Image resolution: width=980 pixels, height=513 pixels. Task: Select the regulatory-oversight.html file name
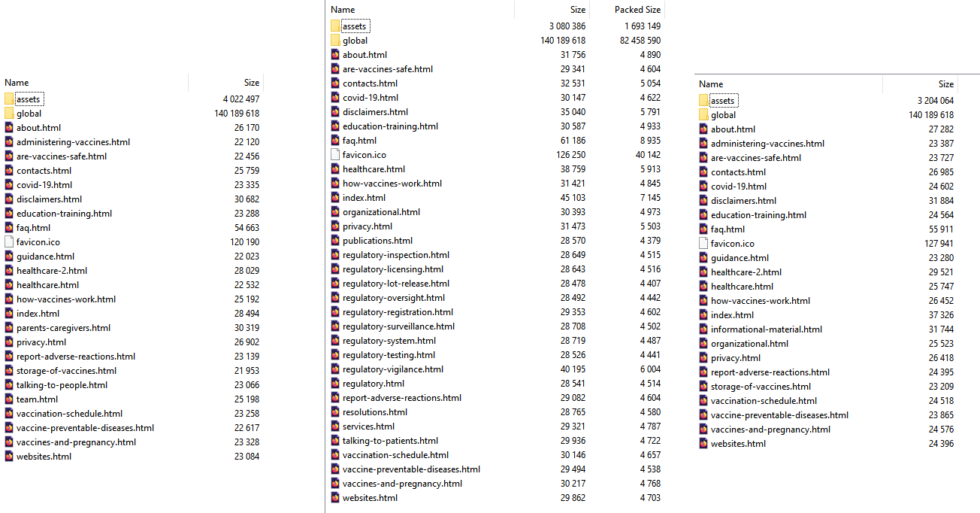coord(393,298)
